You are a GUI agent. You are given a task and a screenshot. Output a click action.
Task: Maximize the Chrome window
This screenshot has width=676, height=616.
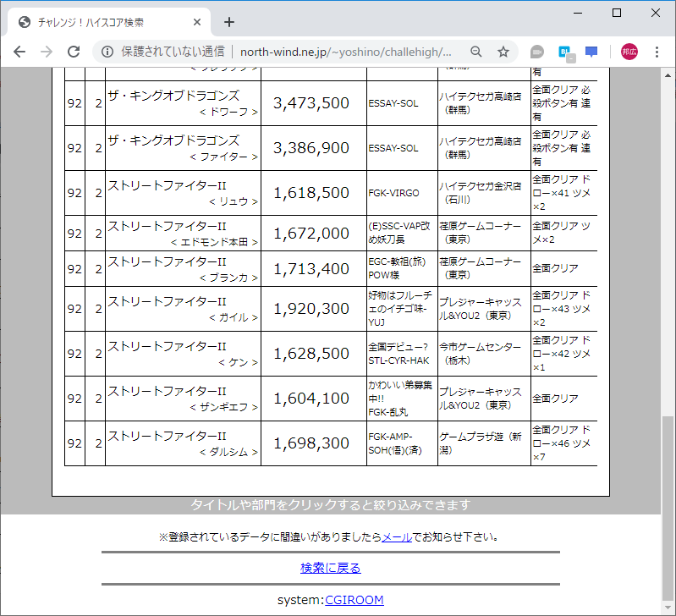click(617, 13)
